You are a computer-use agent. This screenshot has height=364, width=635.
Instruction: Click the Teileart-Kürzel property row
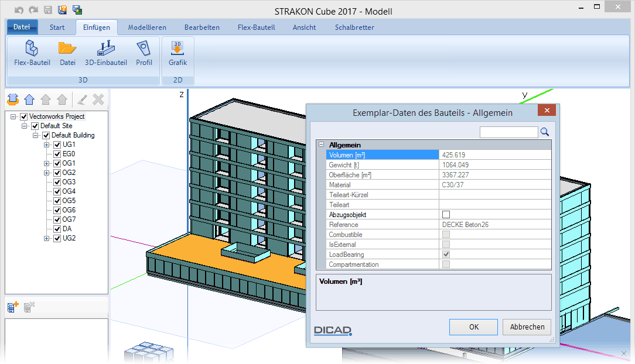click(x=439, y=194)
